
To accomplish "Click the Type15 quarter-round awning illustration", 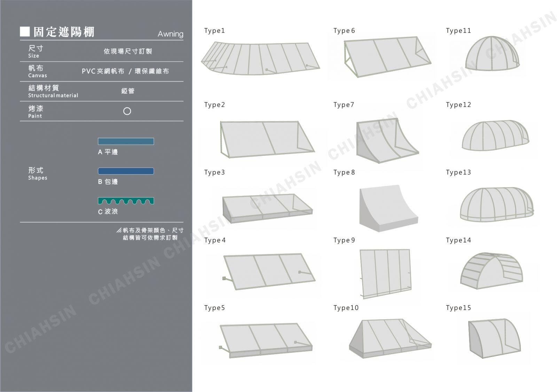I will [494, 338].
